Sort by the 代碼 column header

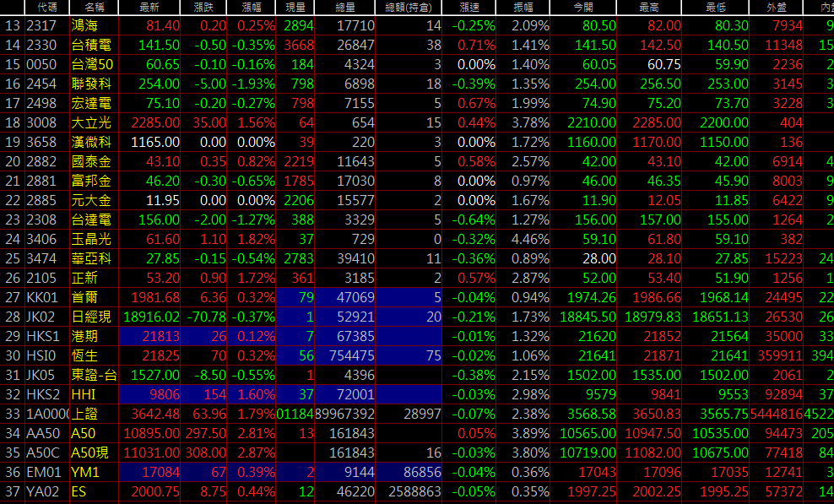click(x=46, y=8)
